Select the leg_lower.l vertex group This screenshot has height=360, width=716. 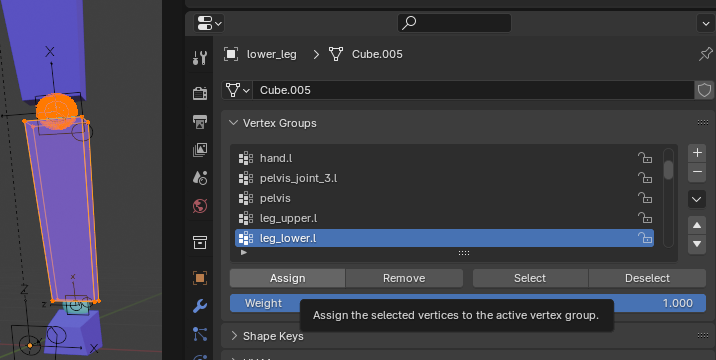tap(444, 238)
